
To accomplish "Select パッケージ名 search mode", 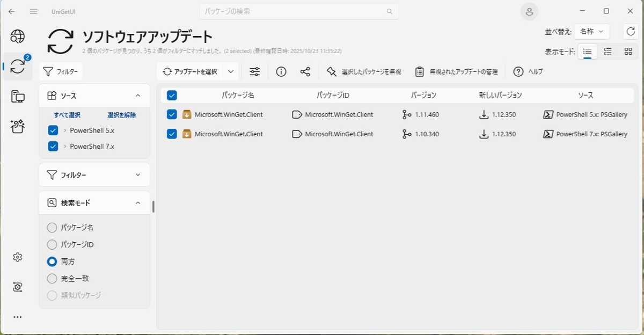I will (52, 228).
